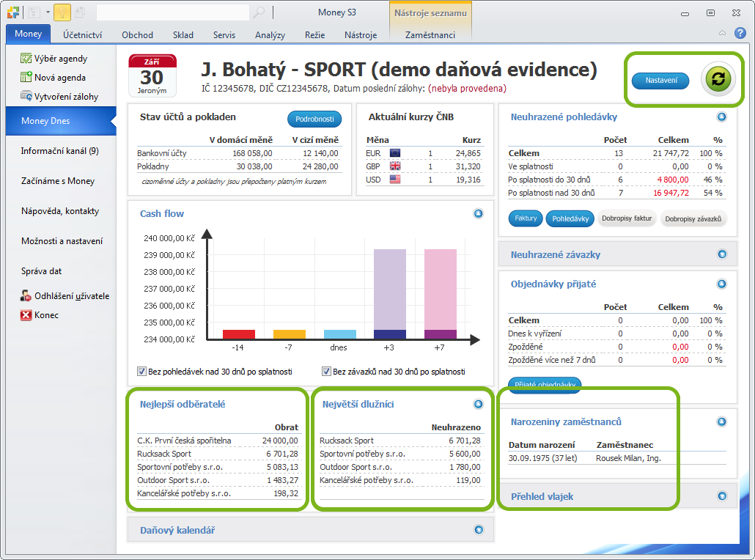Click the Faktury button
Viewport: 755px width, 560px height.
click(x=526, y=218)
